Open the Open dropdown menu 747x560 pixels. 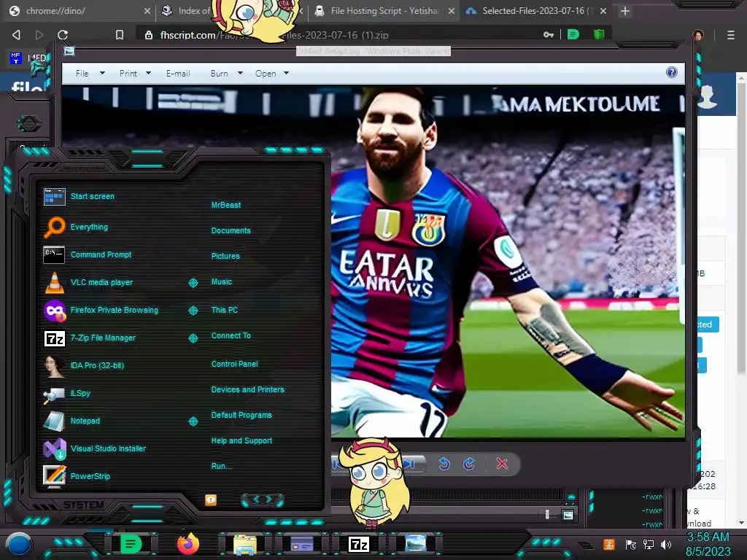coord(271,74)
